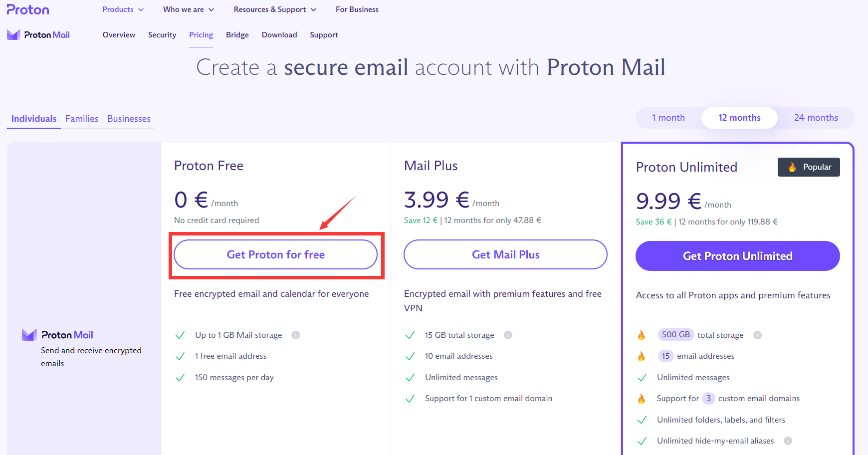The height and width of the screenshot is (455, 868).
Task: Switch billing to 24 months
Action: 816,118
